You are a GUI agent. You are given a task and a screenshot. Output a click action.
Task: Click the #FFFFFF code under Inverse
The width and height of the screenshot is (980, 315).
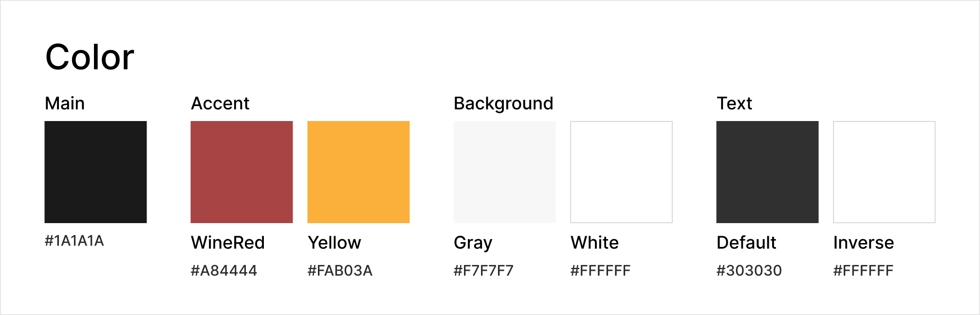tap(863, 271)
